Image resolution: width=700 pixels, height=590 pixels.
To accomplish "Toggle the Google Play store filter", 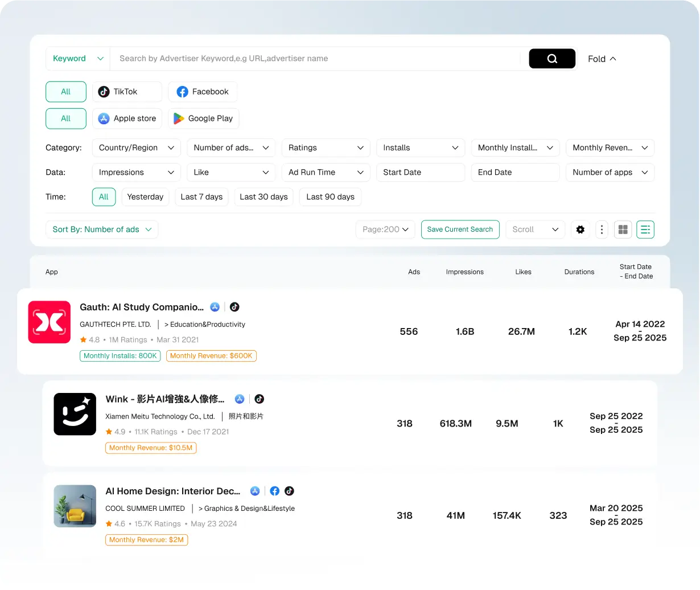I will tap(203, 118).
